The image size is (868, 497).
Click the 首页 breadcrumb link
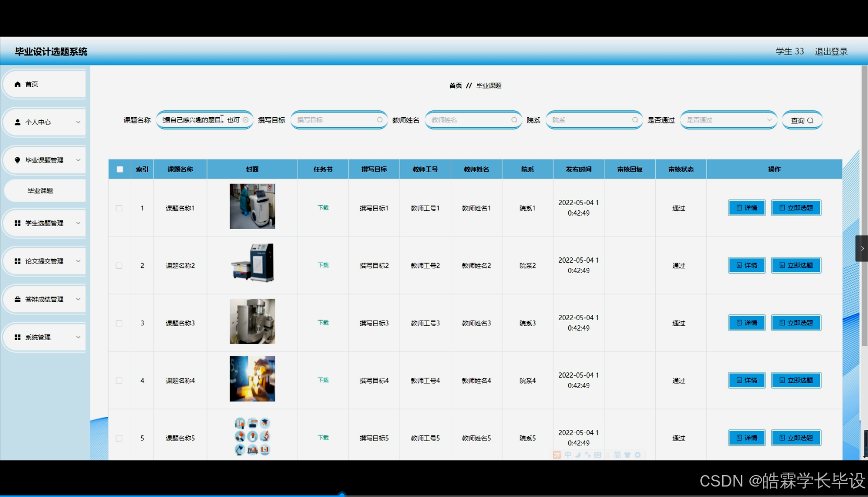pos(455,85)
